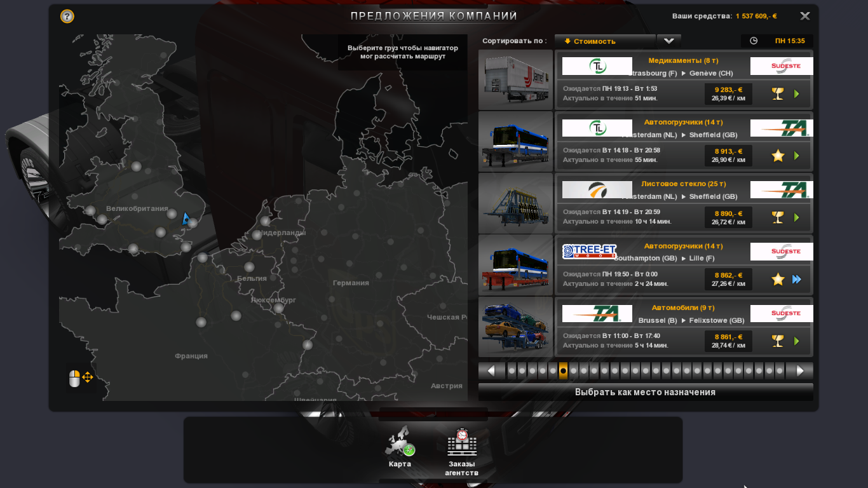This screenshot has height=488, width=868.
Task: Click Франция label on the map
Action: (x=191, y=356)
